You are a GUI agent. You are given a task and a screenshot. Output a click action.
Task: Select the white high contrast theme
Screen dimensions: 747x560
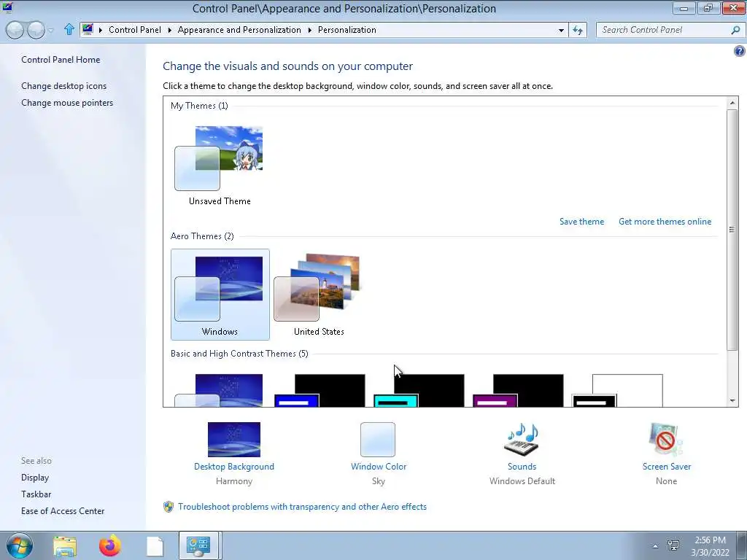tap(617, 391)
